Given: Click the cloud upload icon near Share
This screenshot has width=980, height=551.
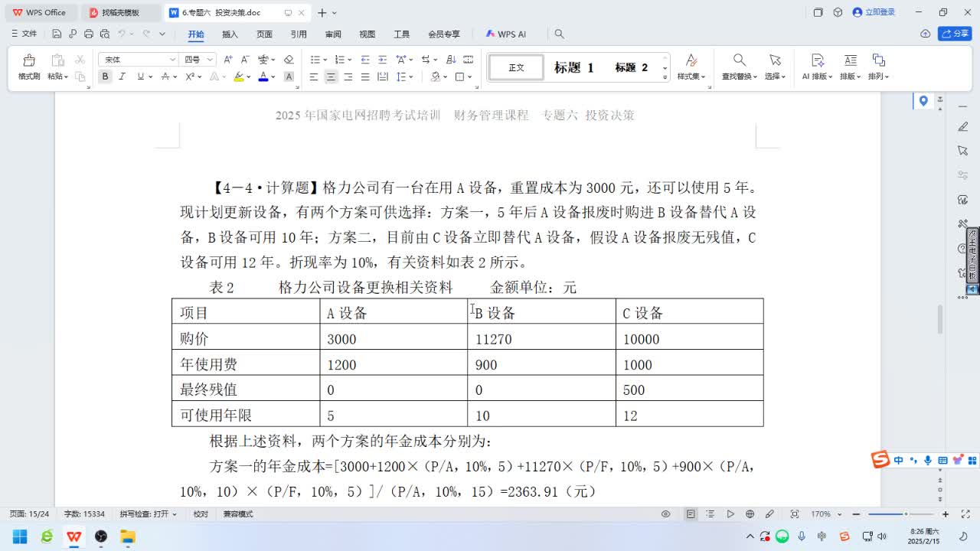Looking at the screenshot, I should [x=925, y=34].
